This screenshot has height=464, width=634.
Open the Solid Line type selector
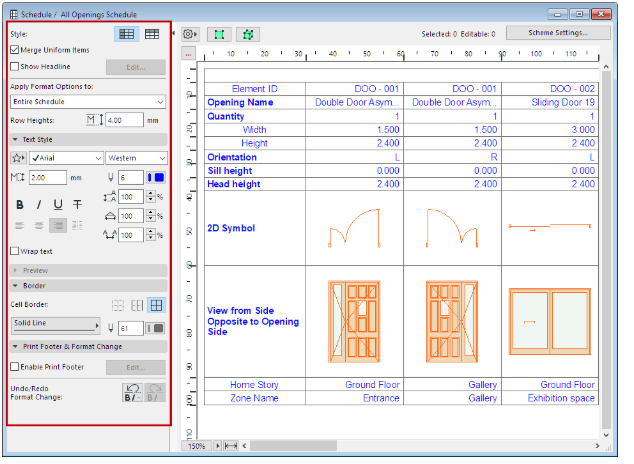(55, 325)
